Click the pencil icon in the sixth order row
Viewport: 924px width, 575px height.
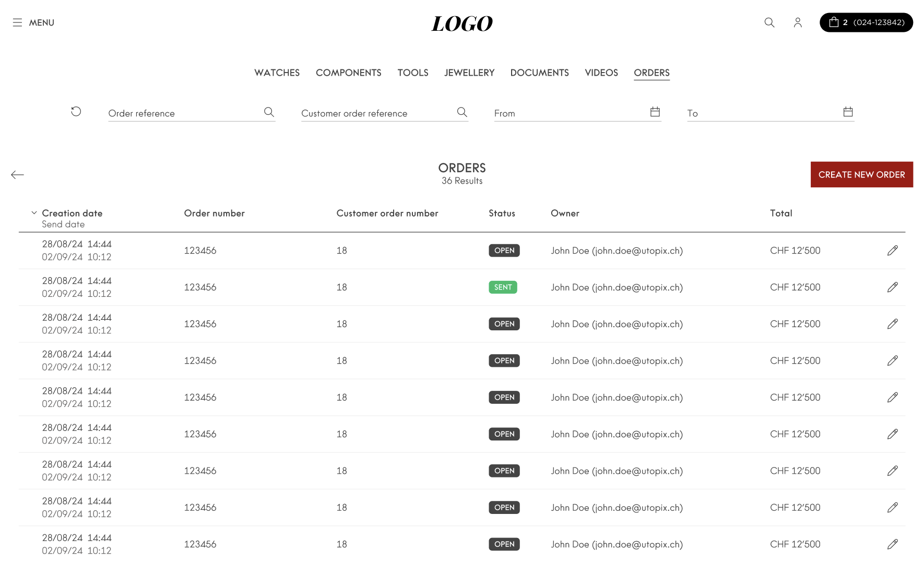click(x=893, y=434)
